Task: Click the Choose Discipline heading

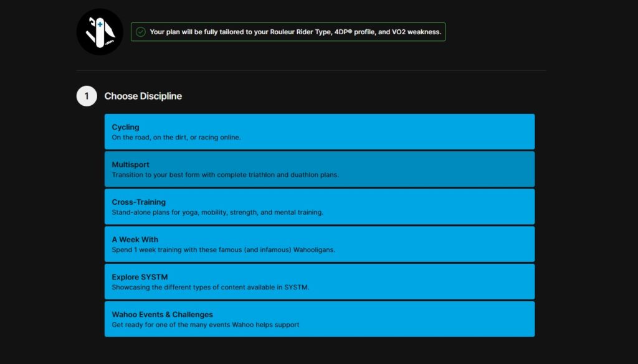Action: 143,96
